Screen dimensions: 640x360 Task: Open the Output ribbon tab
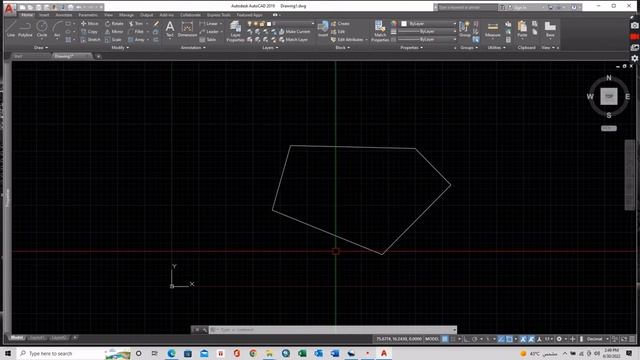coord(146,15)
